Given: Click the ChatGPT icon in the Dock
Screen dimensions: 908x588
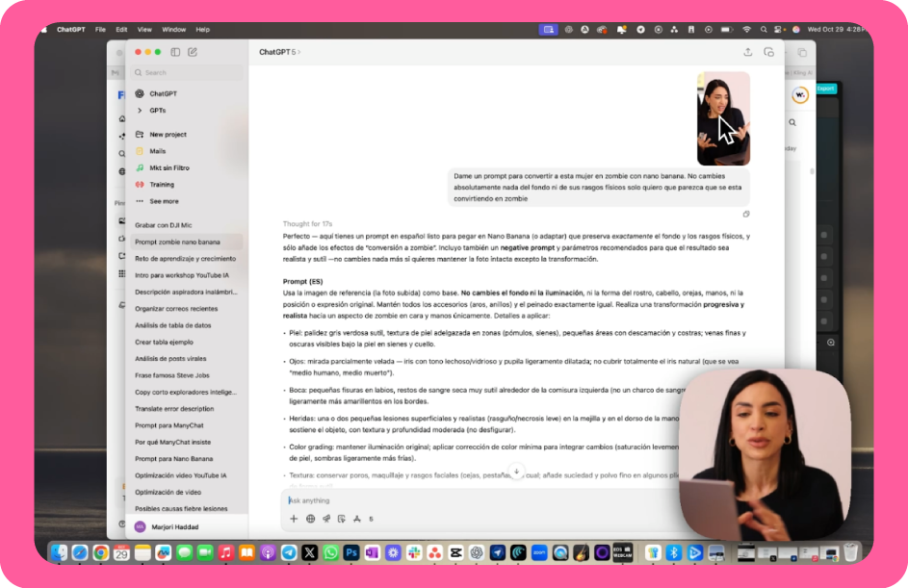Looking at the screenshot, I should [x=477, y=552].
